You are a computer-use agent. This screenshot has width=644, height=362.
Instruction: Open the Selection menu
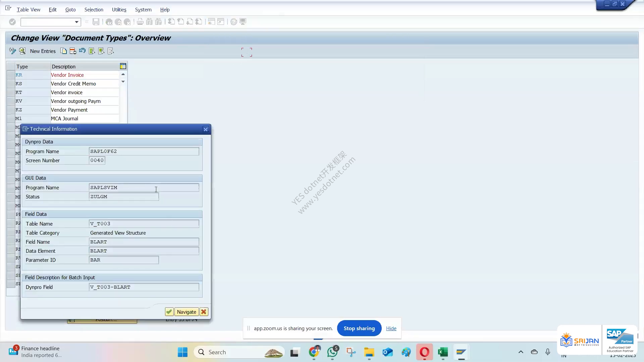click(94, 10)
